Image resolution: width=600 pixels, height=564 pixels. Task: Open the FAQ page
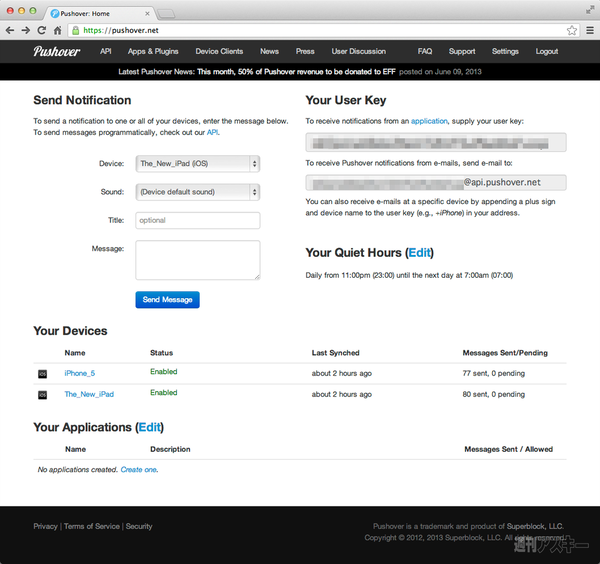(x=425, y=51)
